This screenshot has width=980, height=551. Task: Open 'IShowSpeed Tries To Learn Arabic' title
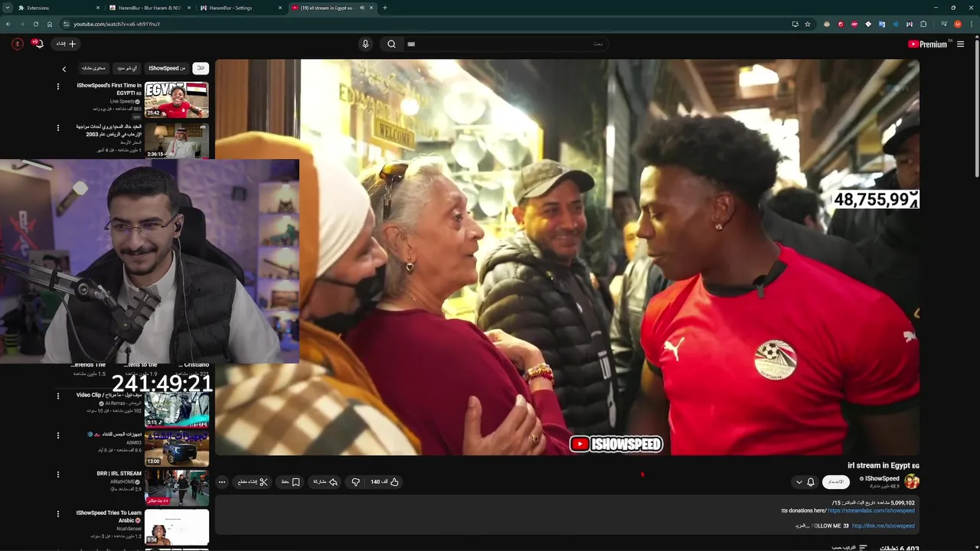pos(109,517)
